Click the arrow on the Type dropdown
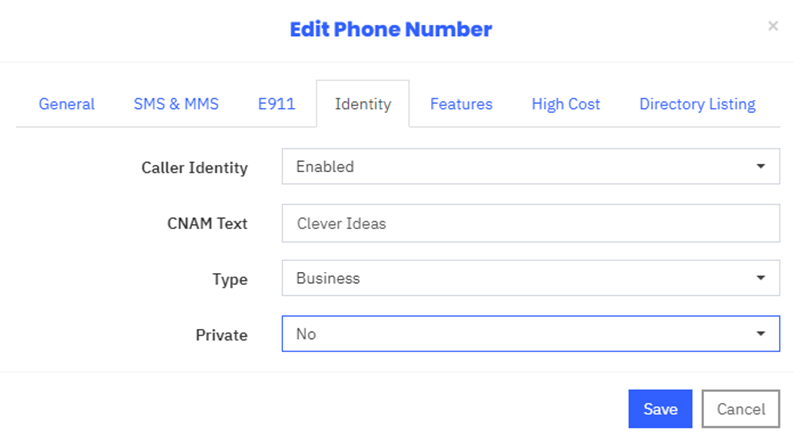This screenshot has width=794, height=443. 760,278
